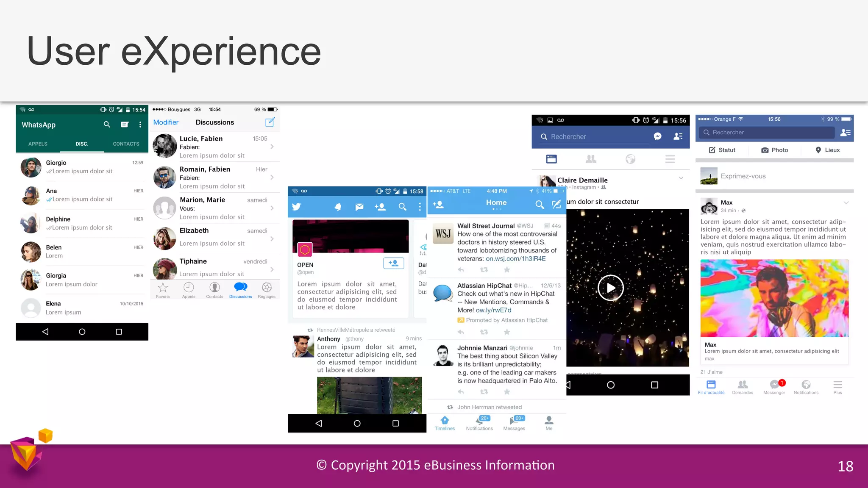Open ow.ly/rwE7d link in HipChat tweet
This screenshot has width=868, height=488.
[493, 310]
